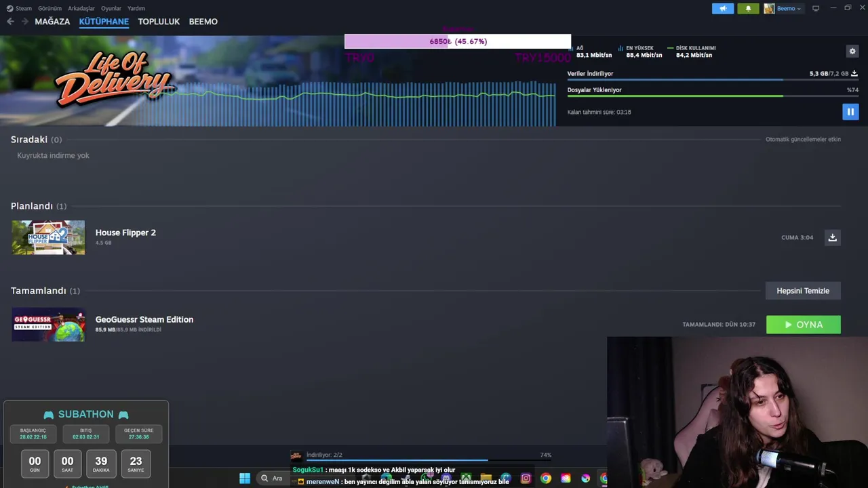Open the Görünüm menu

point(50,9)
